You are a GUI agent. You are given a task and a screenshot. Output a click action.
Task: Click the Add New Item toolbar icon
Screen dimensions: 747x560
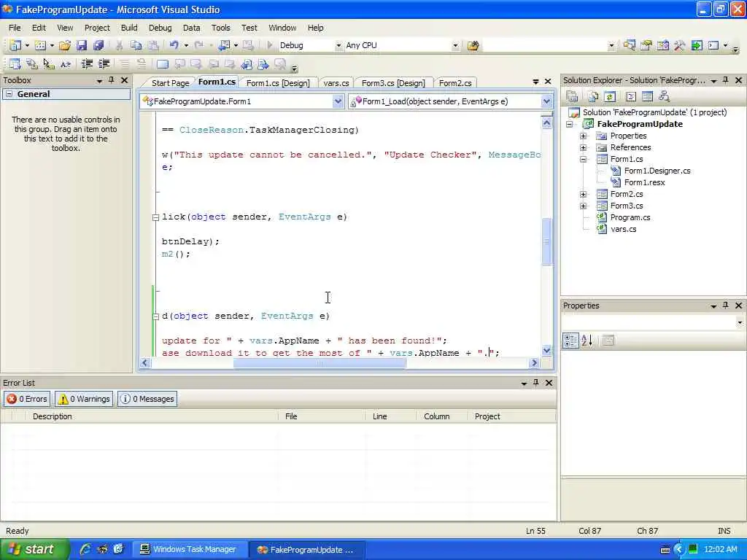pyautogui.click(x=40, y=45)
